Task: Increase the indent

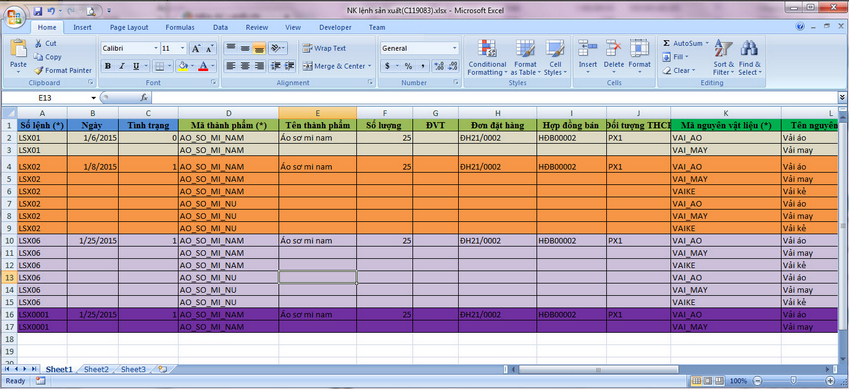Action: 290,66
